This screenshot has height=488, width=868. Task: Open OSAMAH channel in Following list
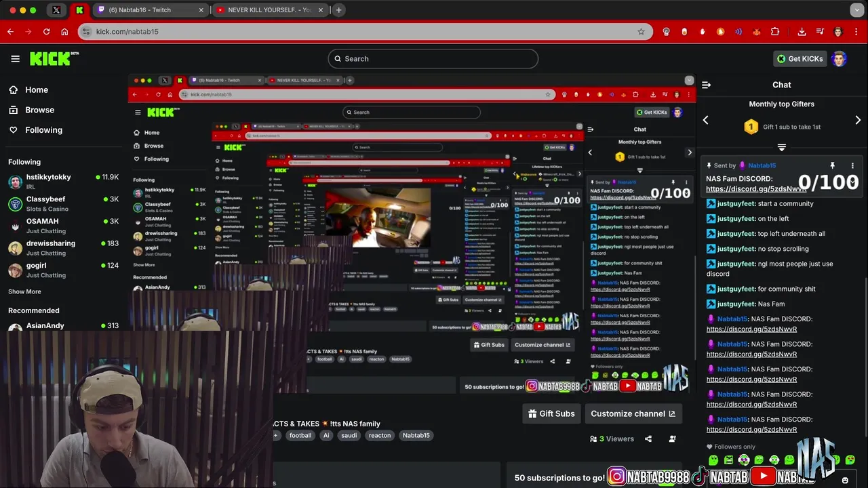click(63, 225)
